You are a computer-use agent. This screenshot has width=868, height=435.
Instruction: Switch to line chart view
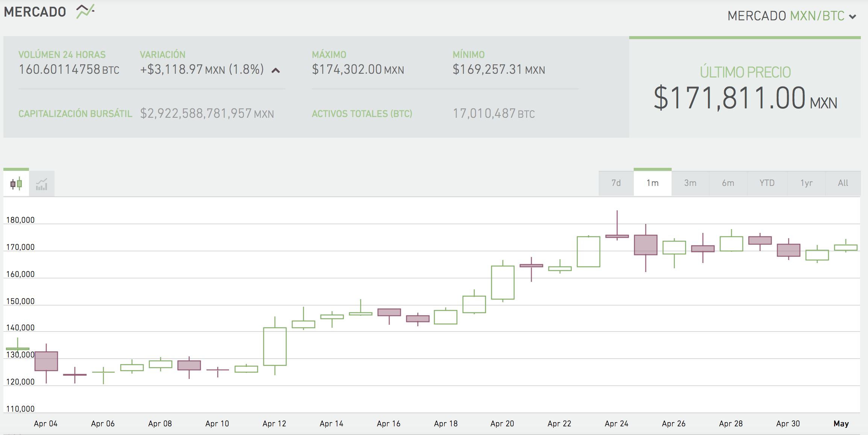42,184
